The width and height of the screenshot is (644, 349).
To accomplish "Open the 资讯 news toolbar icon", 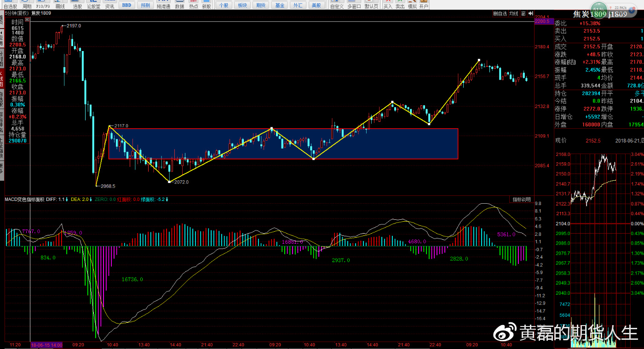I will click(109, 5).
